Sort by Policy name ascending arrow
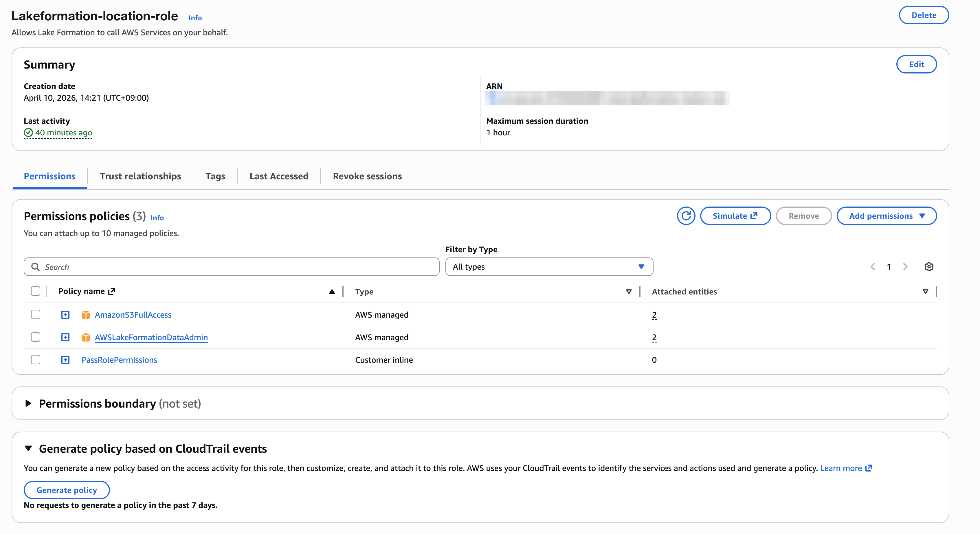The image size is (980, 534). click(x=332, y=292)
